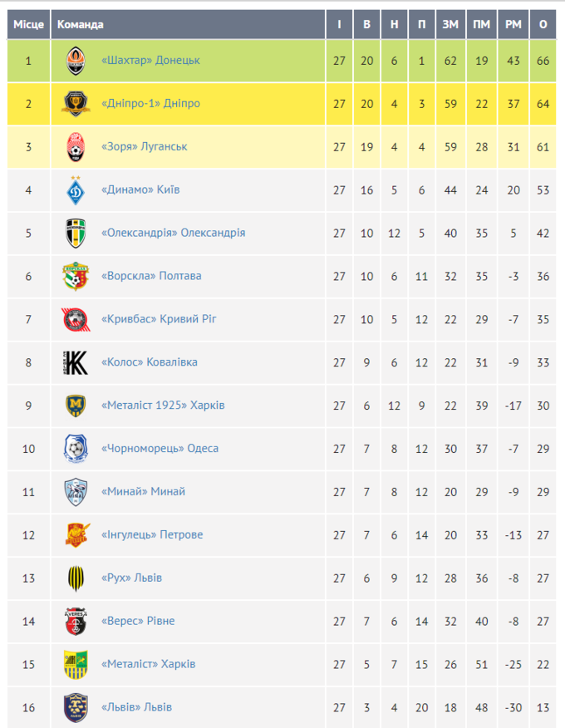Viewport: 565px width, 728px height.
Task: Click the Rukh Lviv club crest
Action: point(76,578)
